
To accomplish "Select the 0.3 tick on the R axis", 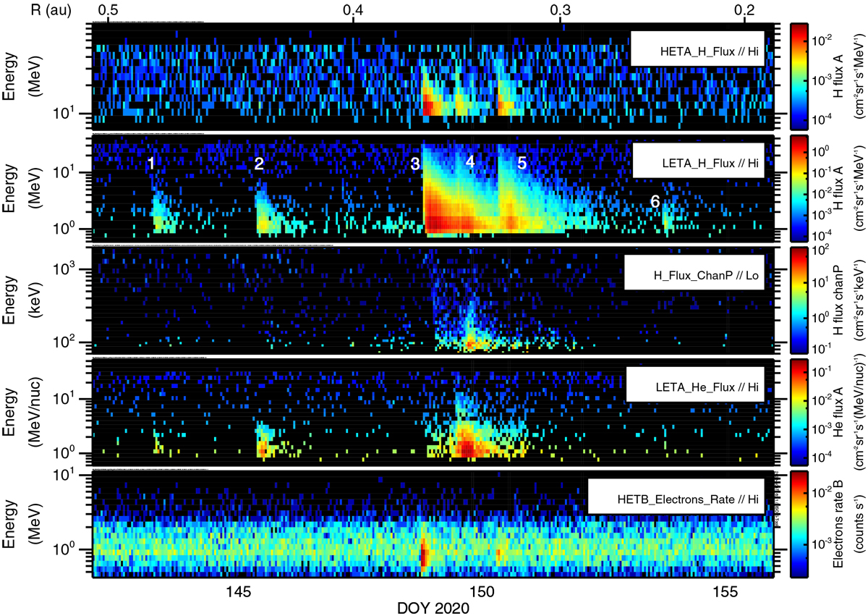I will tap(560, 12).
